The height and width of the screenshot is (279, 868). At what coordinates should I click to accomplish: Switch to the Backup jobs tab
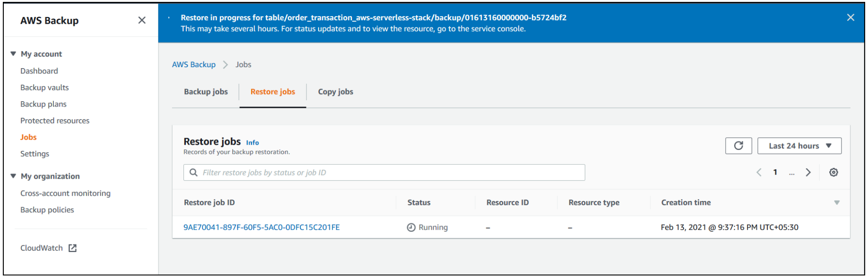tap(206, 92)
